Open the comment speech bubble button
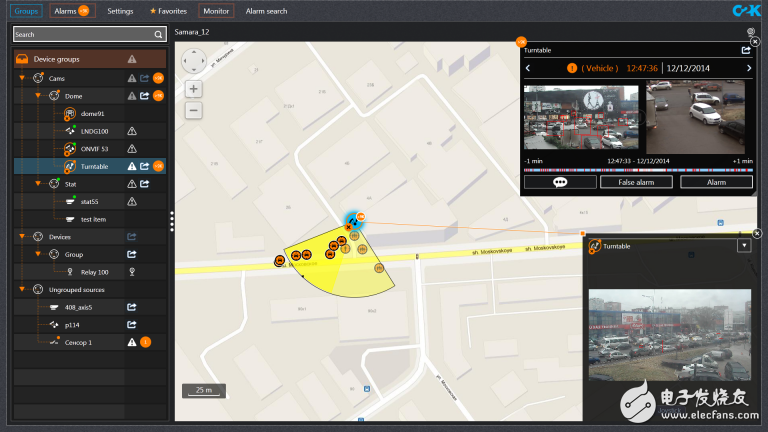 (559, 182)
